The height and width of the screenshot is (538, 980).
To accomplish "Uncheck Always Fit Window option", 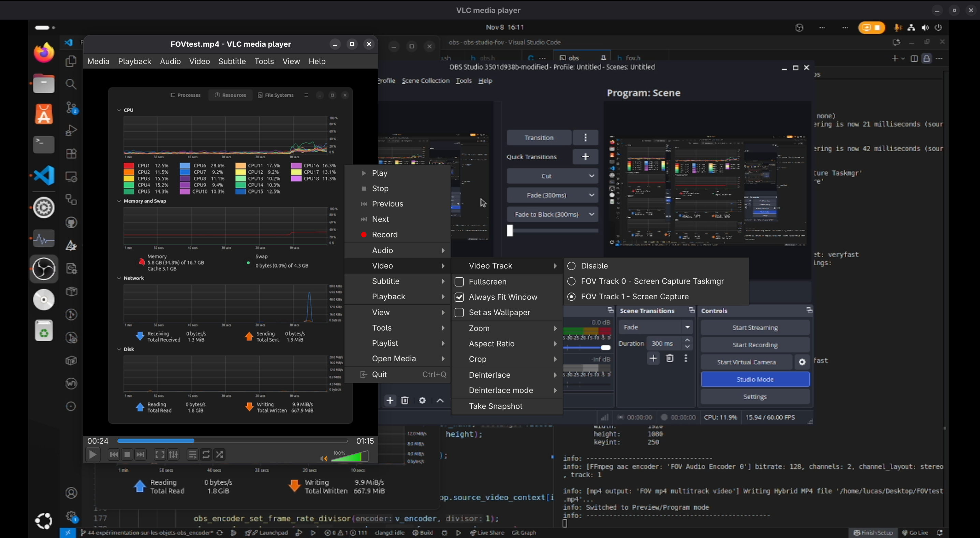I will (x=459, y=297).
